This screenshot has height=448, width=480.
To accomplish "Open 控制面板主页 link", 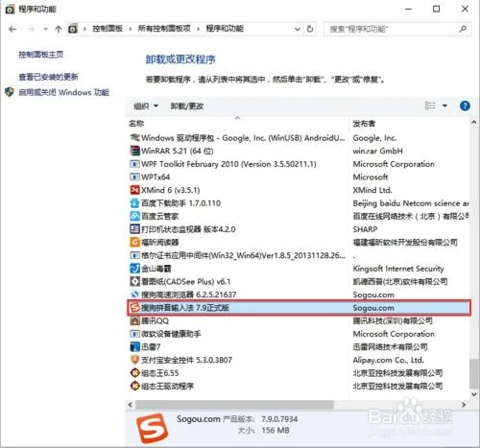I will point(40,55).
